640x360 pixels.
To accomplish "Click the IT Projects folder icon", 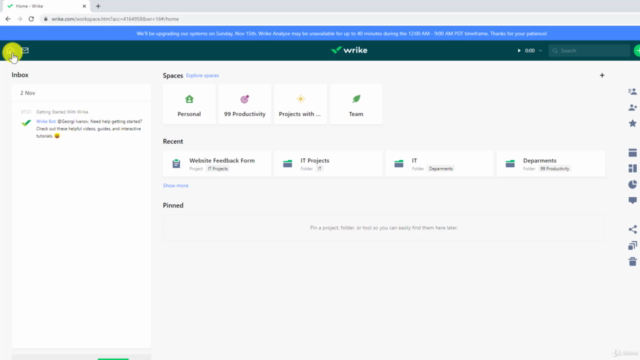I will pos(287,164).
